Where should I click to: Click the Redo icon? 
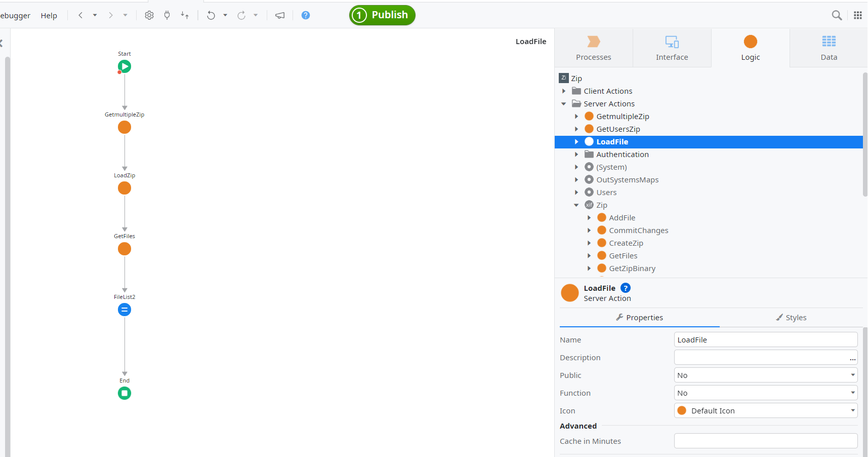[x=241, y=15]
